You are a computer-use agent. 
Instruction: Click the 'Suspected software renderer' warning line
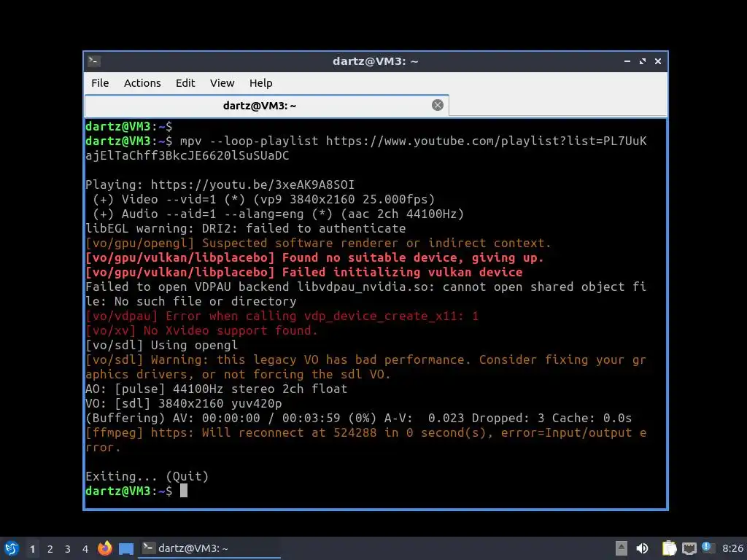pyautogui.click(x=318, y=244)
